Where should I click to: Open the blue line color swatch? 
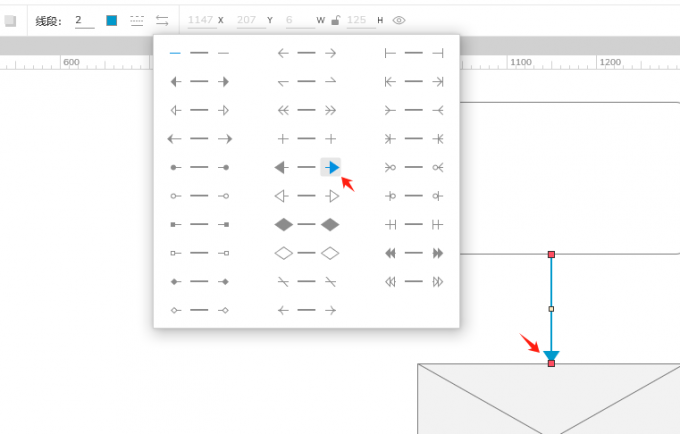point(111,20)
